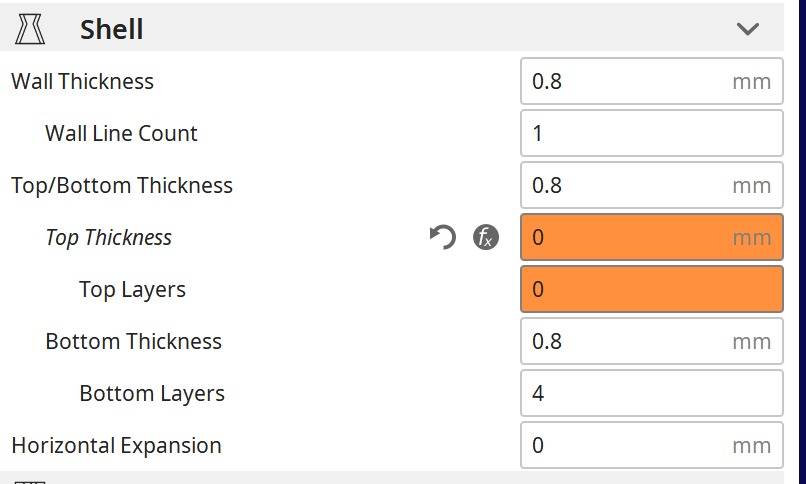Click the Shell category icon
The image size is (806, 484).
tap(31, 29)
